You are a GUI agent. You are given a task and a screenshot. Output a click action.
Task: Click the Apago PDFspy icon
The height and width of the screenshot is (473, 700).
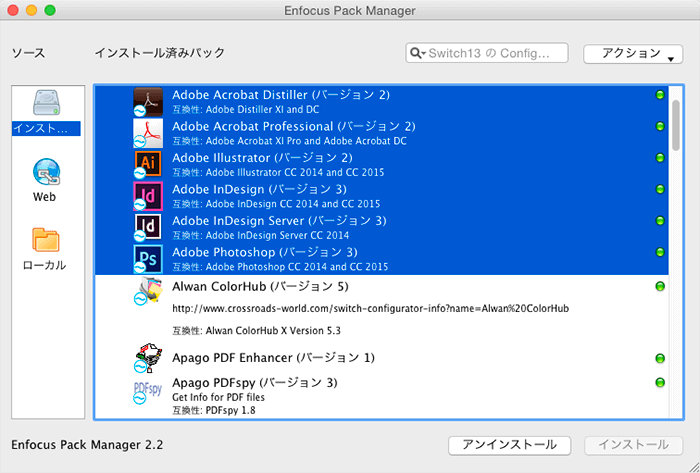148,392
